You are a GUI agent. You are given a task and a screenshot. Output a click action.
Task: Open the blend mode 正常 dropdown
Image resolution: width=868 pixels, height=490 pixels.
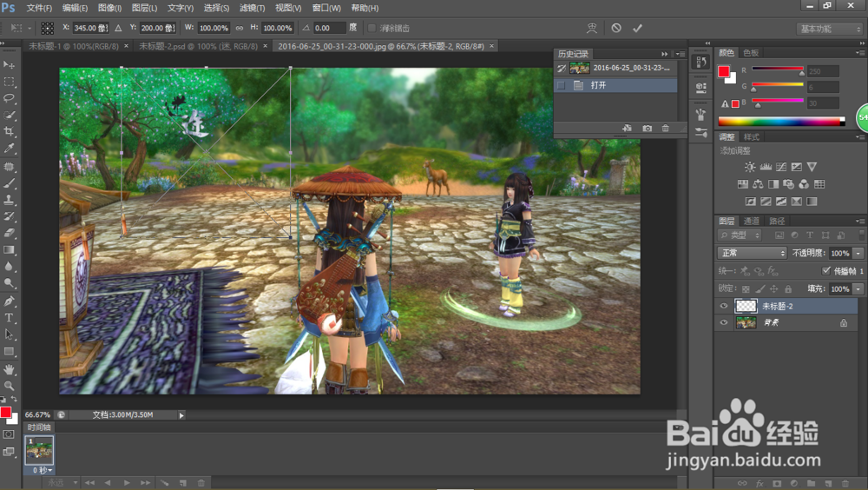(752, 253)
